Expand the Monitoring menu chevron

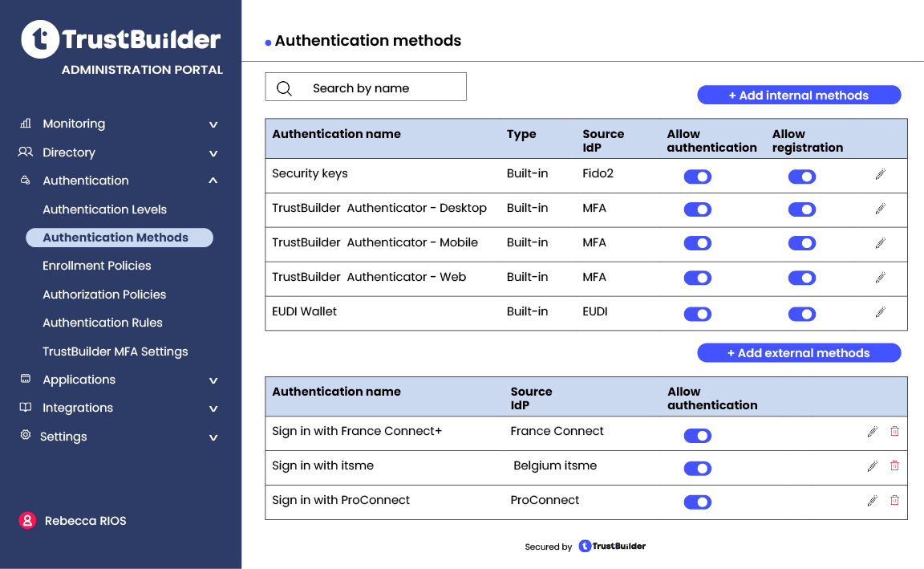pyautogui.click(x=213, y=124)
